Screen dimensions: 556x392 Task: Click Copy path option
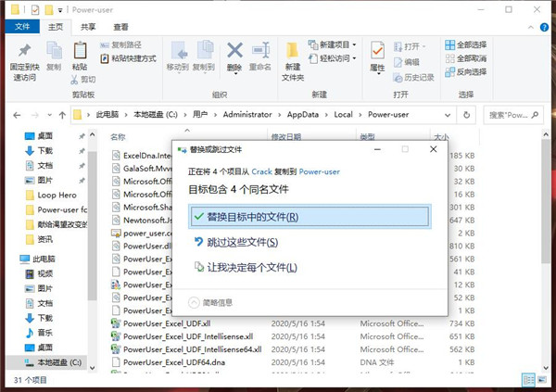coord(120,44)
